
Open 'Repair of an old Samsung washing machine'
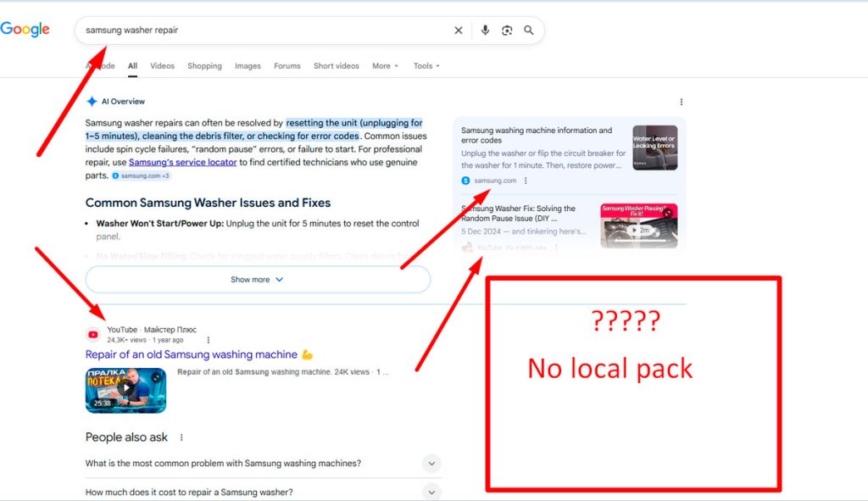tap(192, 354)
